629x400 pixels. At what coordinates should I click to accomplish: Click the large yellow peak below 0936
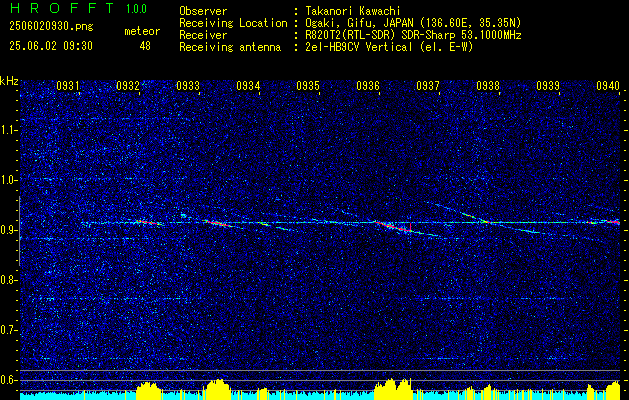click(393, 389)
